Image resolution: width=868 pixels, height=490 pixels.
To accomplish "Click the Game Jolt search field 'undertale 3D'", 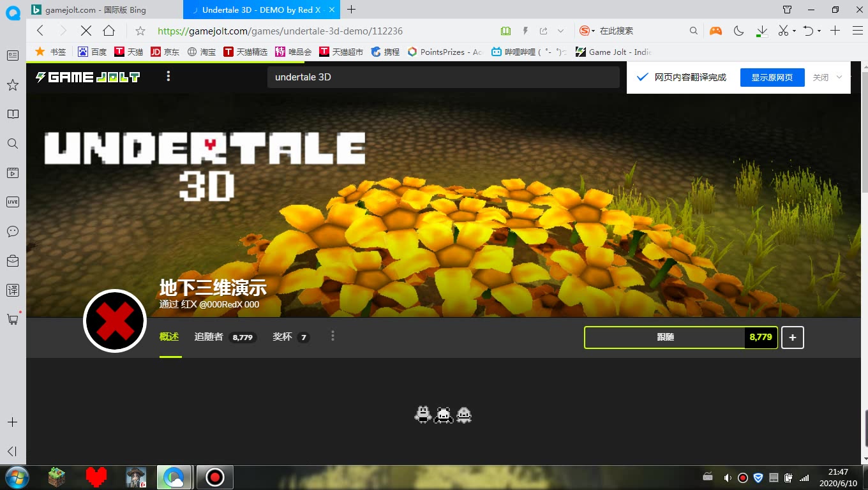I will pyautogui.click(x=444, y=77).
